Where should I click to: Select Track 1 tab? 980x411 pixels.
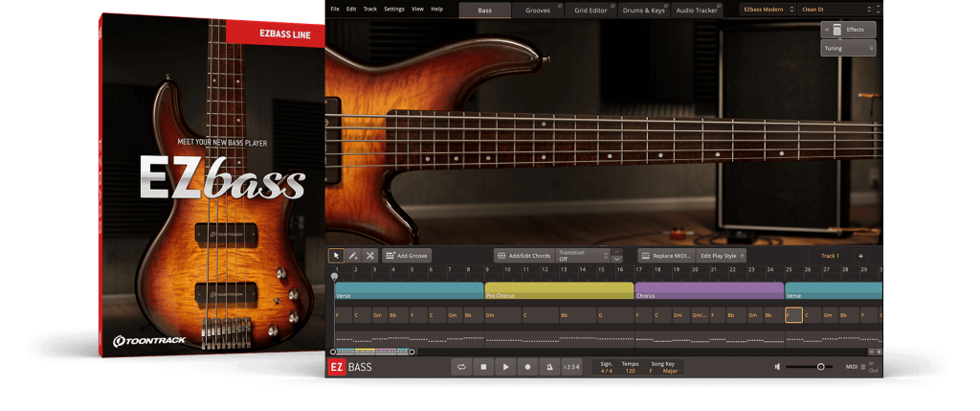click(x=830, y=255)
